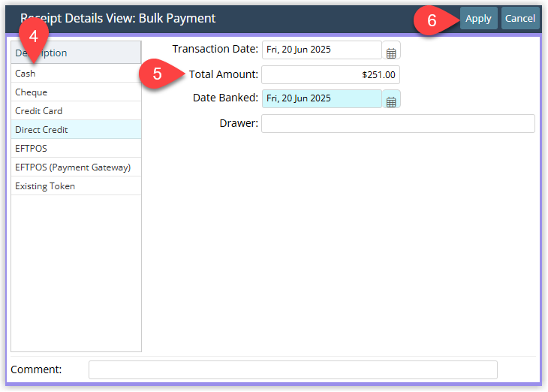This screenshot has width=548, height=392.
Task: Click the Description column header
Action: (76, 53)
